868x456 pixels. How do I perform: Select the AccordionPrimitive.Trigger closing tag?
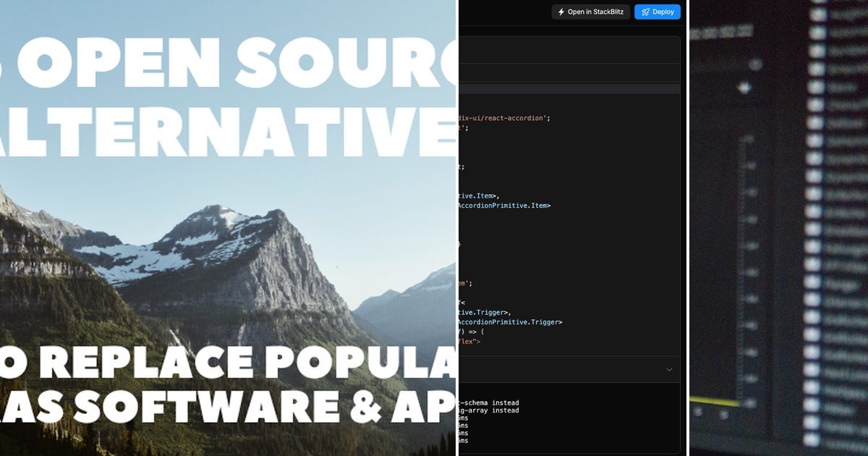[509, 321]
